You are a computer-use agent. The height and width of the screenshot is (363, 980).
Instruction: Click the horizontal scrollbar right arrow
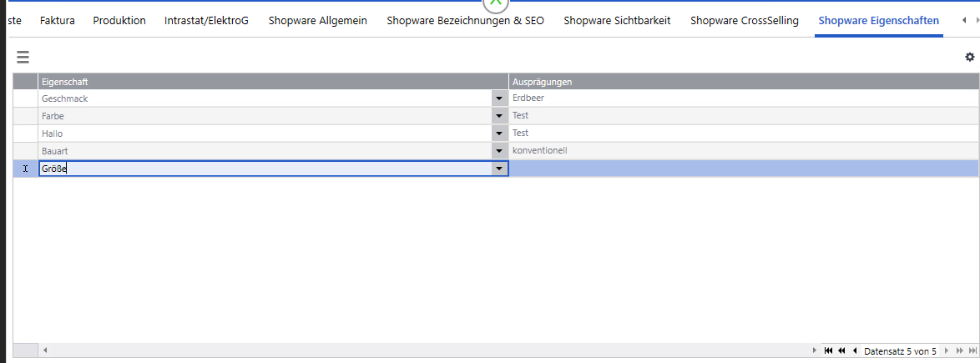pos(814,351)
